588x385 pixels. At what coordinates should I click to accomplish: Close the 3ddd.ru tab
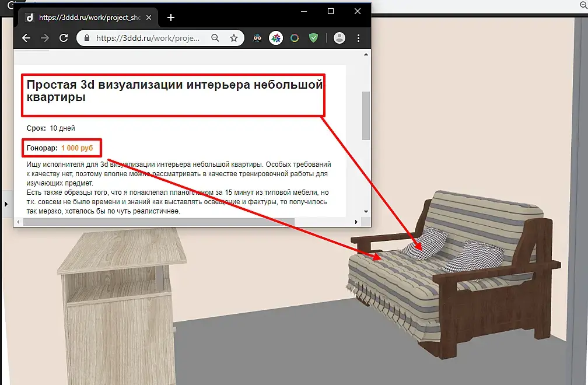coord(149,17)
